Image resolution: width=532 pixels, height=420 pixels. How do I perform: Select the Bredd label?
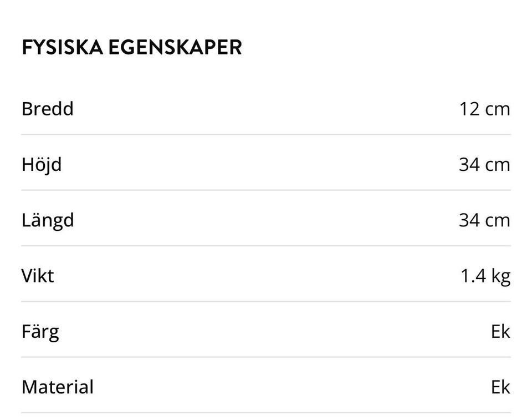(48, 109)
